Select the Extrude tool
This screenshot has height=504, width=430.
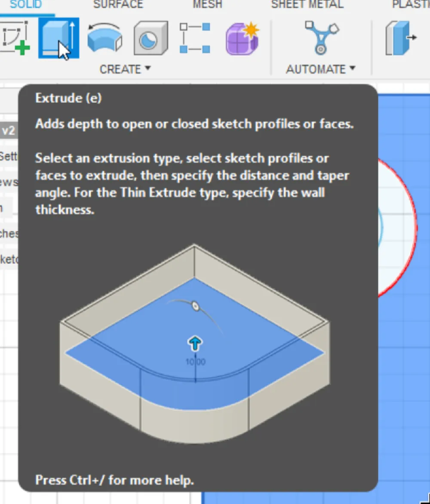58,38
